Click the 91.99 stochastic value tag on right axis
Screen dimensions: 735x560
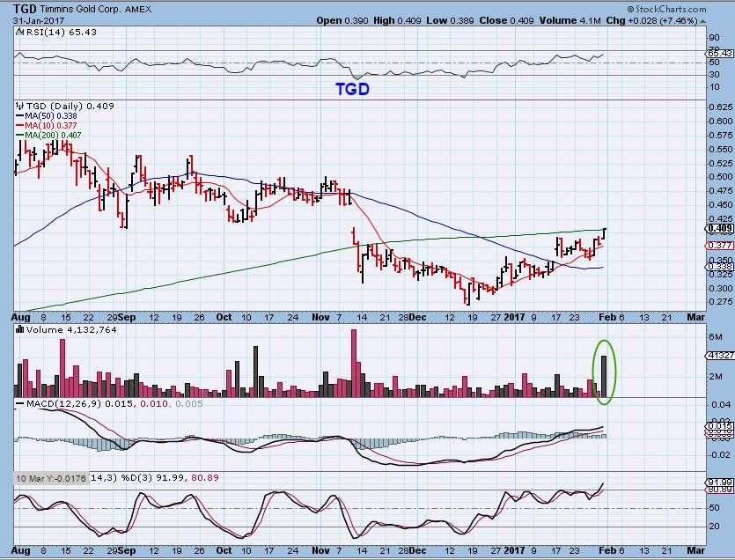pyautogui.click(x=720, y=483)
